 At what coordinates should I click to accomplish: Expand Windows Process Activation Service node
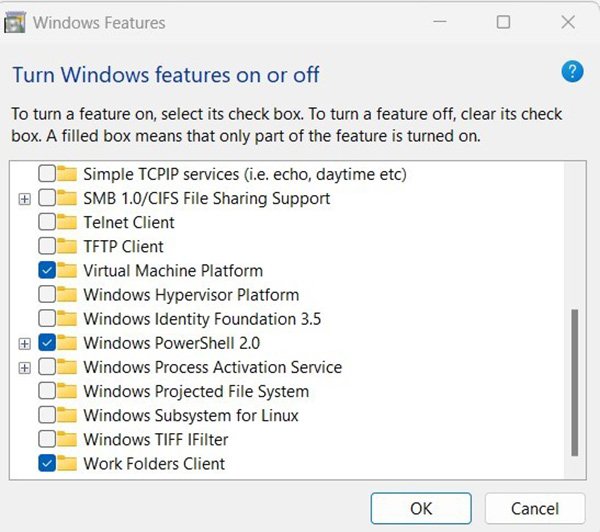(x=25, y=367)
